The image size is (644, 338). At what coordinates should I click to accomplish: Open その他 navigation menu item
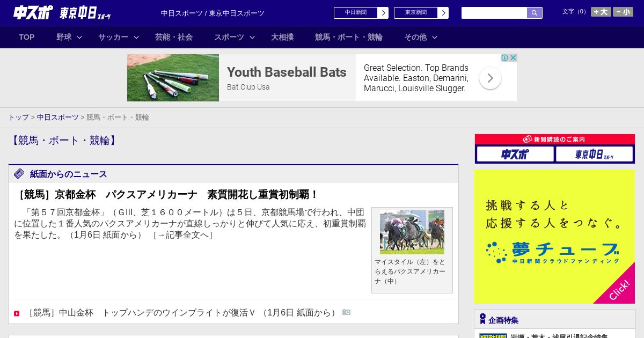click(x=415, y=37)
